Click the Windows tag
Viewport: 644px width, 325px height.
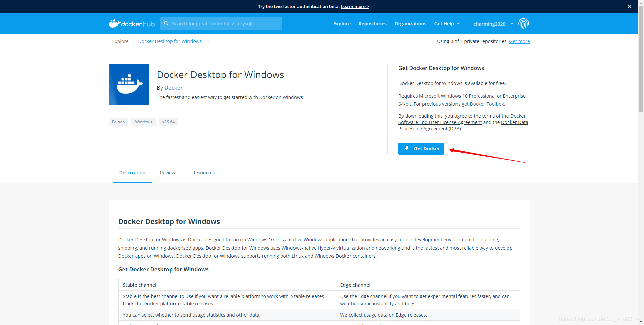click(144, 122)
